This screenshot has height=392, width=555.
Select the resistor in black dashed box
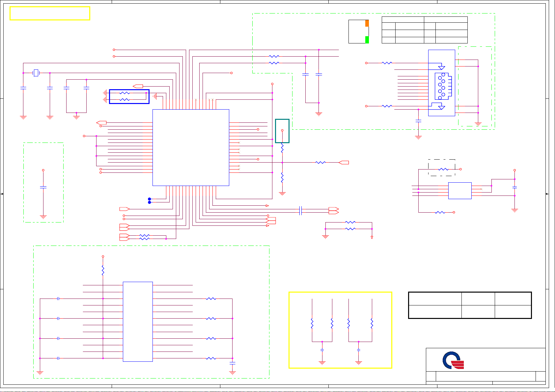click(x=443, y=169)
